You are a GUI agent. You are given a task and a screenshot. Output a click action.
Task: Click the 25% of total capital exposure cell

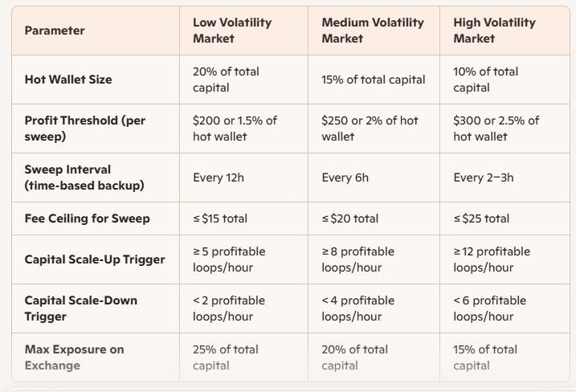pyautogui.click(x=227, y=357)
